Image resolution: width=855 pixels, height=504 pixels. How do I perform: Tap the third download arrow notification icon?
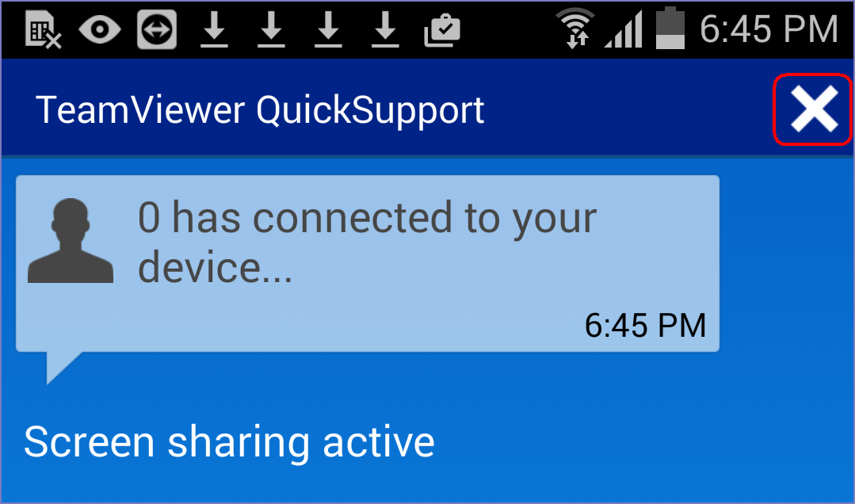tap(328, 29)
